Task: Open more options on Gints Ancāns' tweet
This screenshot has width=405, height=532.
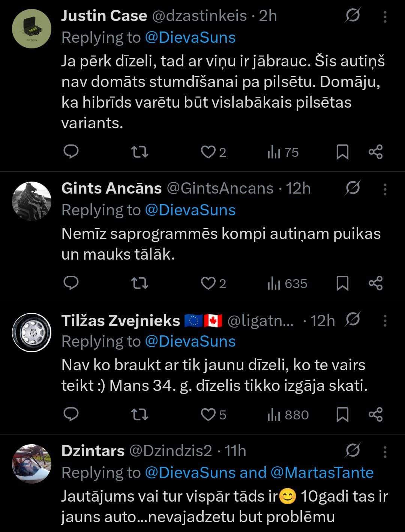Action: 385,189
